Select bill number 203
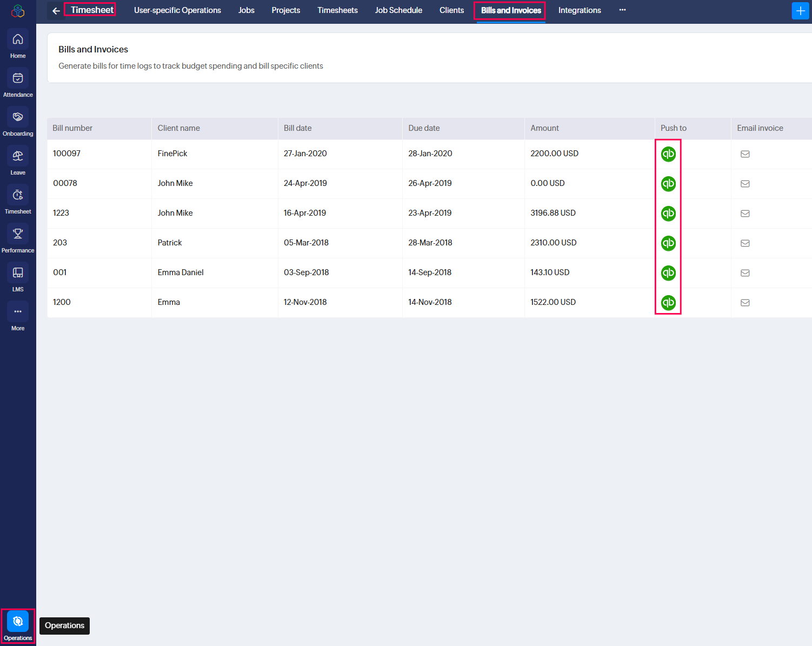812x646 pixels. pyautogui.click(x=60, y=243)
